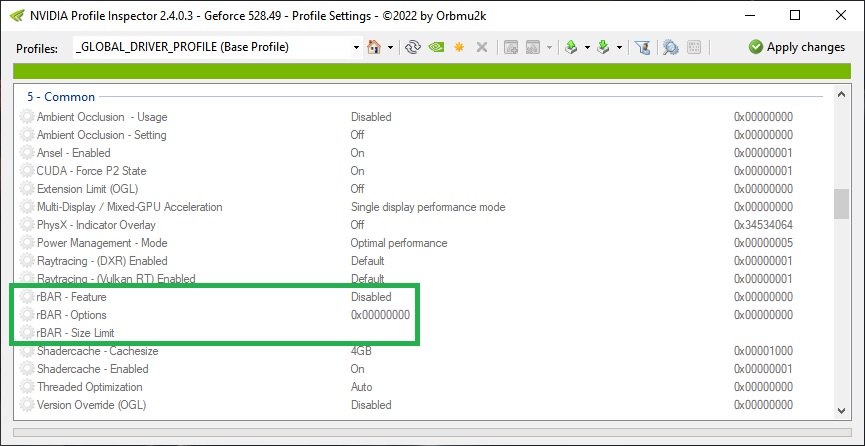Click gear icon beside CUDA - Force P2 State
This screenshot has height=446, width=865.
(x=26, y=171)
